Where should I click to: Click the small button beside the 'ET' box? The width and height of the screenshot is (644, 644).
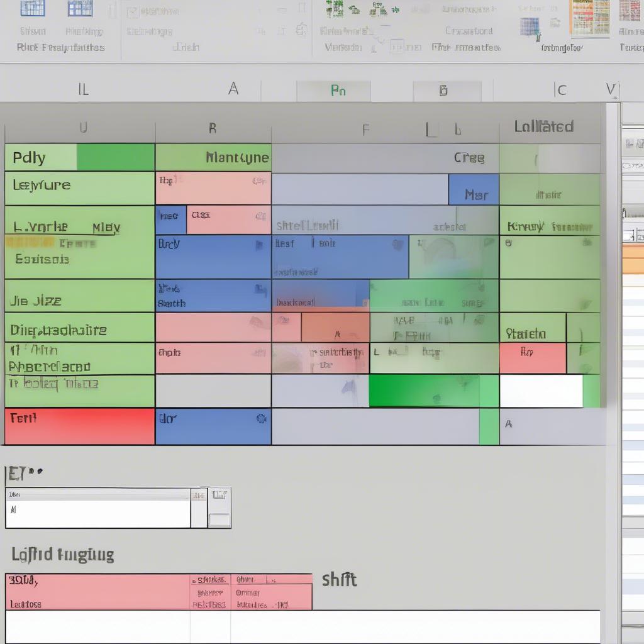(x=219, y=520)
